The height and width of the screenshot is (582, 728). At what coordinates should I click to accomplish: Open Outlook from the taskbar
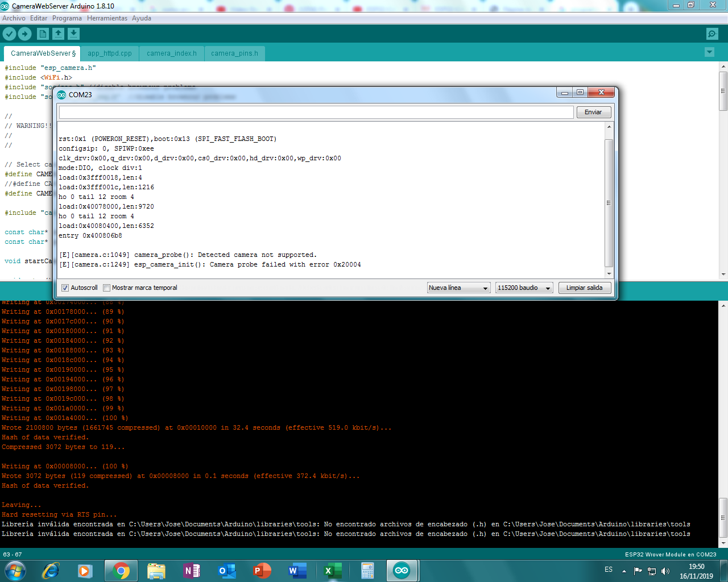[x=227, y=570]
